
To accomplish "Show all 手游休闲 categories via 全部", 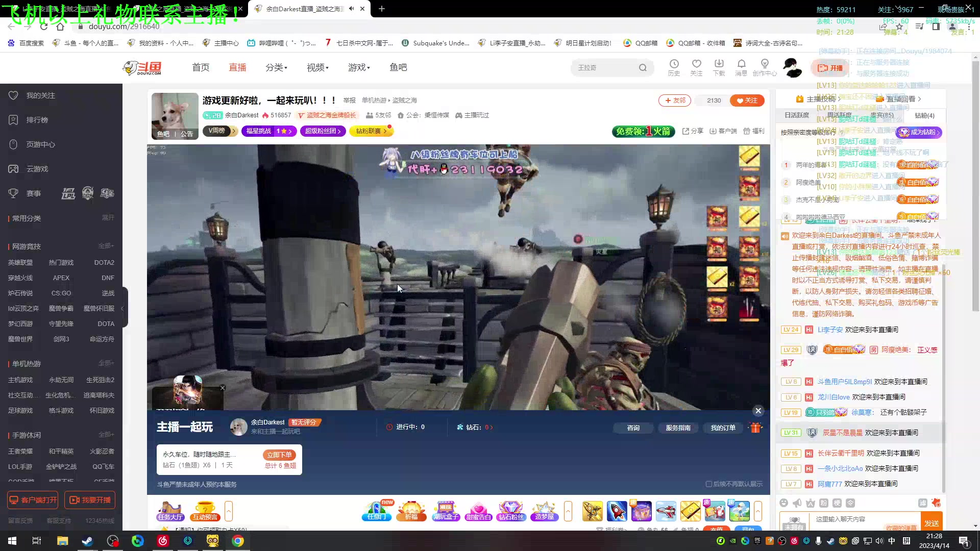I will click(x=106, y=435).
